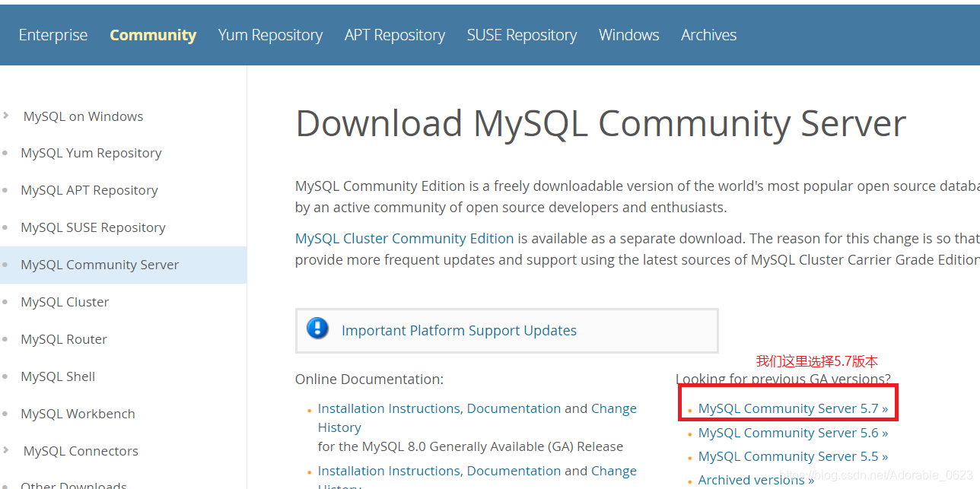Open second Installation Instructions link
The width and height of the screenshot is (980, 489).
(x=389, y=471)
